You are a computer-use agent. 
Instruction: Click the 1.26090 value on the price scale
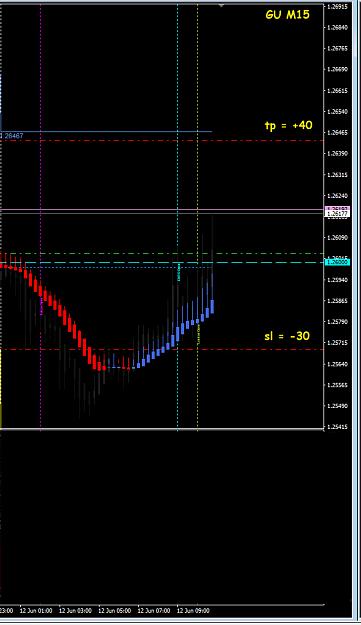pyautogui.click(x=337, y=238)
